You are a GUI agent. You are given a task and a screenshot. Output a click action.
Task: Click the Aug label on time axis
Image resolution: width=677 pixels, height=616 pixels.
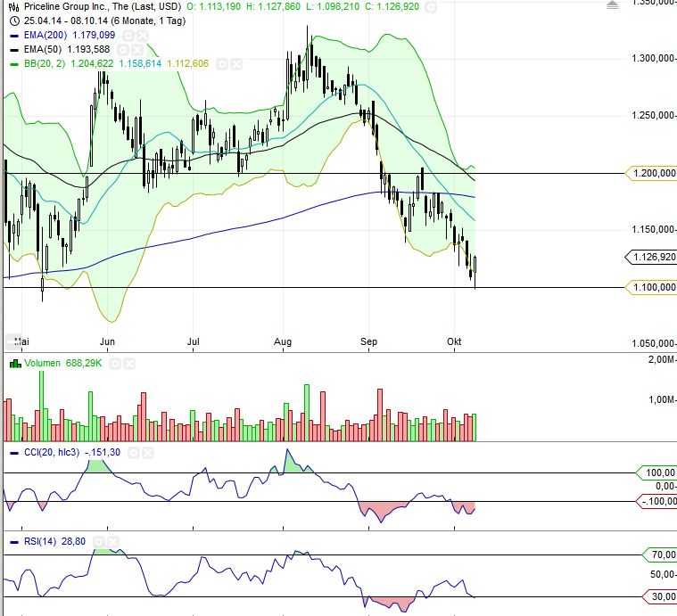[x=283, y=341]
